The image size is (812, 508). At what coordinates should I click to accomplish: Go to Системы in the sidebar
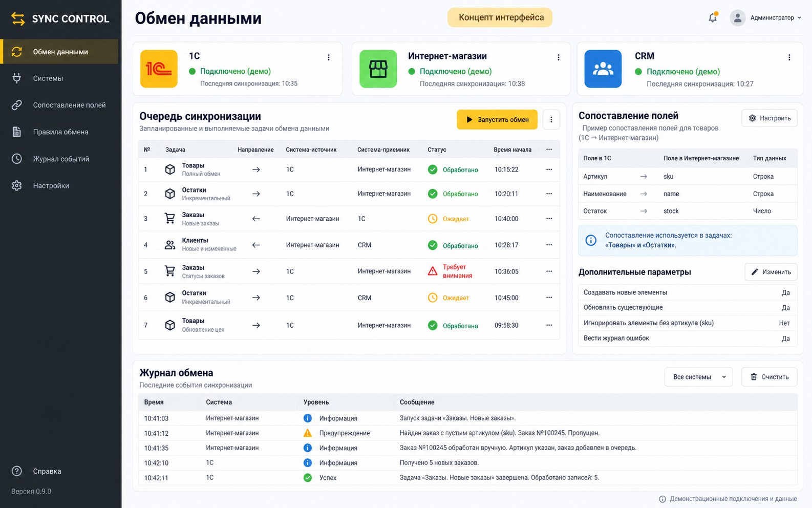click(60, 78)
